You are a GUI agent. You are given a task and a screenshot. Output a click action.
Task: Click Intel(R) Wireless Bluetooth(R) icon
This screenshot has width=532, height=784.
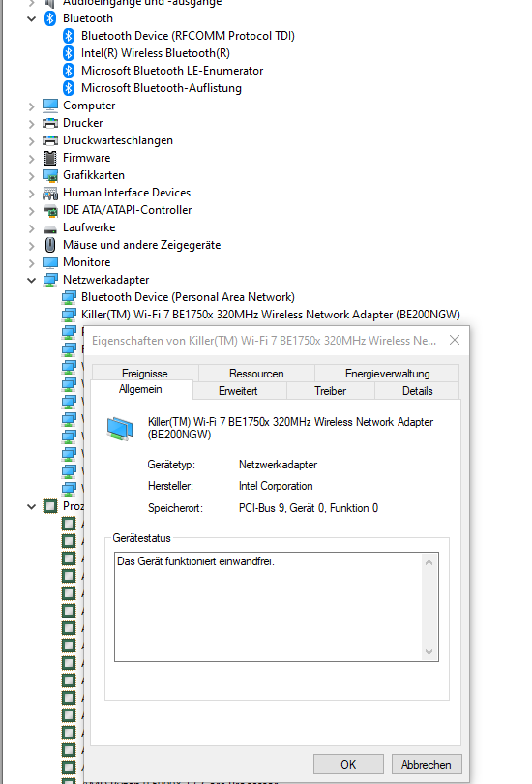(69, 53)
